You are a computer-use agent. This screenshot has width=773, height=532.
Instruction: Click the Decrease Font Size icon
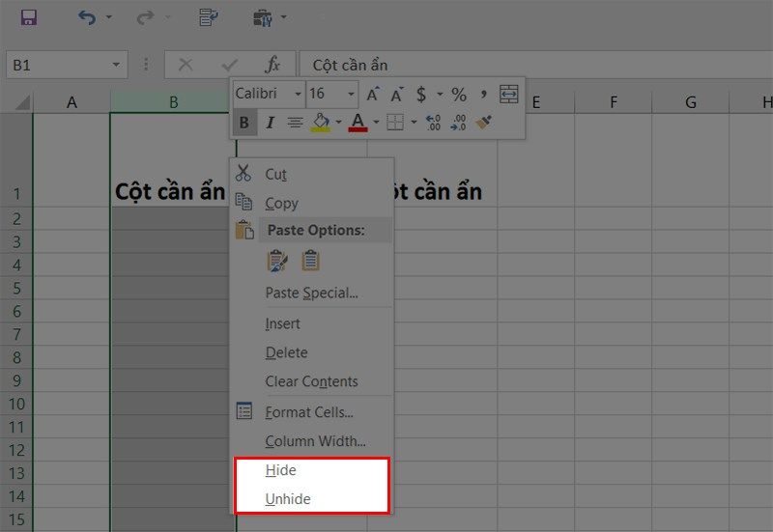(x=396, y=94)
